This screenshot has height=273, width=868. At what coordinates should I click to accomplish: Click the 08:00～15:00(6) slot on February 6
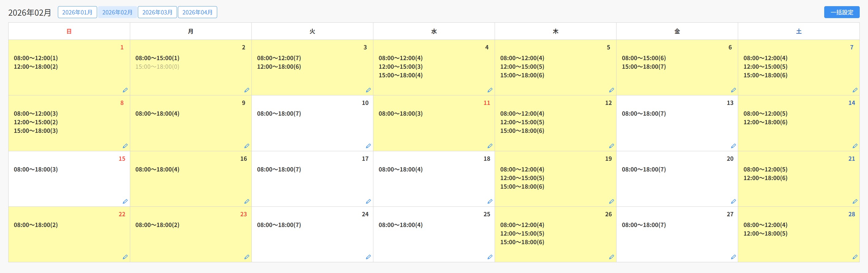pyautogui.click(x=643, y=58)
